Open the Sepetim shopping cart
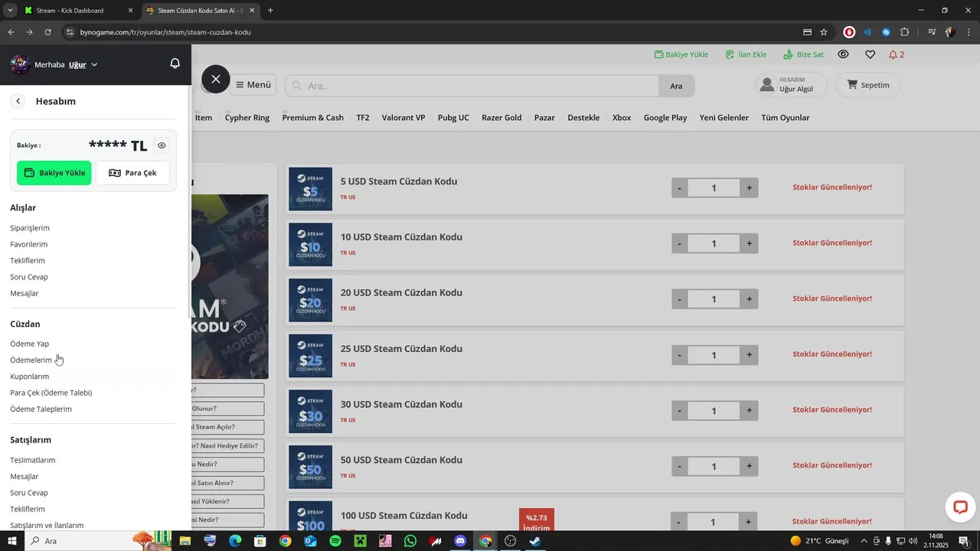 868,85
